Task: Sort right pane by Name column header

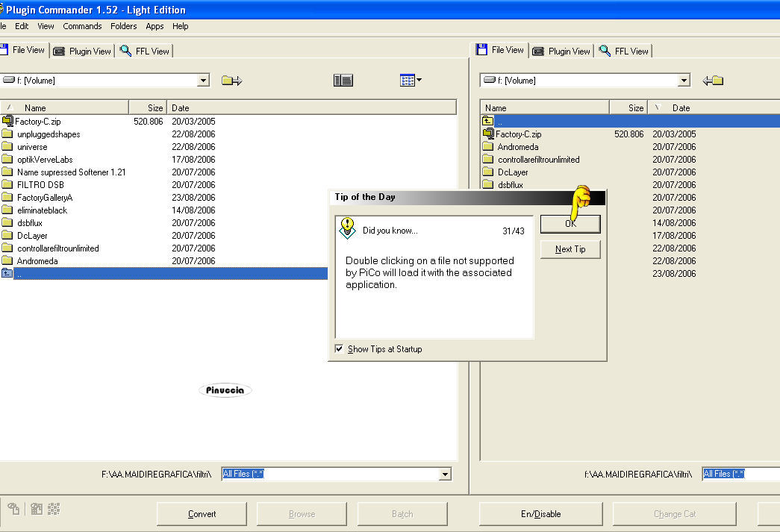Action: click(x=545, y=107)
